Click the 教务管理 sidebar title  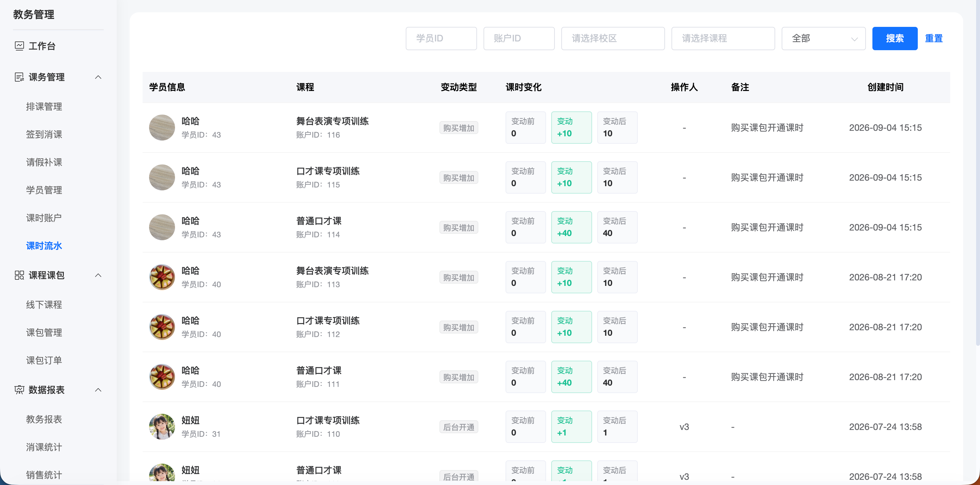click(33, 15)
